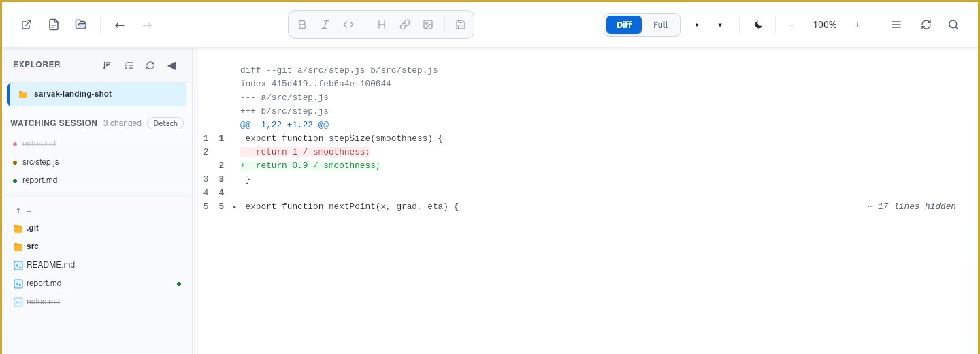The image size is (980, 354).
Task: Zoom in with the plus button
Action: [857, 25]
